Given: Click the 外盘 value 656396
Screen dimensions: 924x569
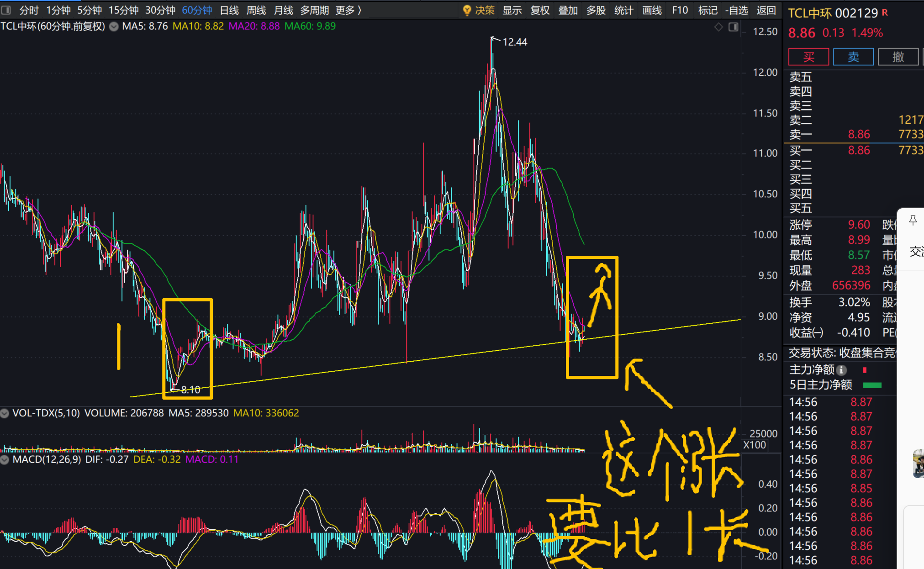Looking at the screenshot, I should pyautogui.click(x=851, y=285).
